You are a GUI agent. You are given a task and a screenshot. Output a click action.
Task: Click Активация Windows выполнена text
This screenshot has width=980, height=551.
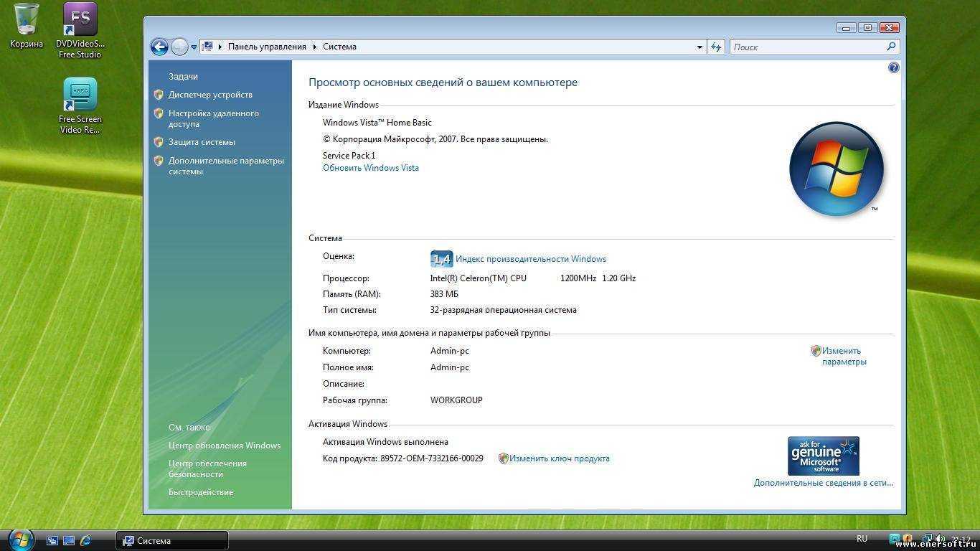[x=385, y=442]
